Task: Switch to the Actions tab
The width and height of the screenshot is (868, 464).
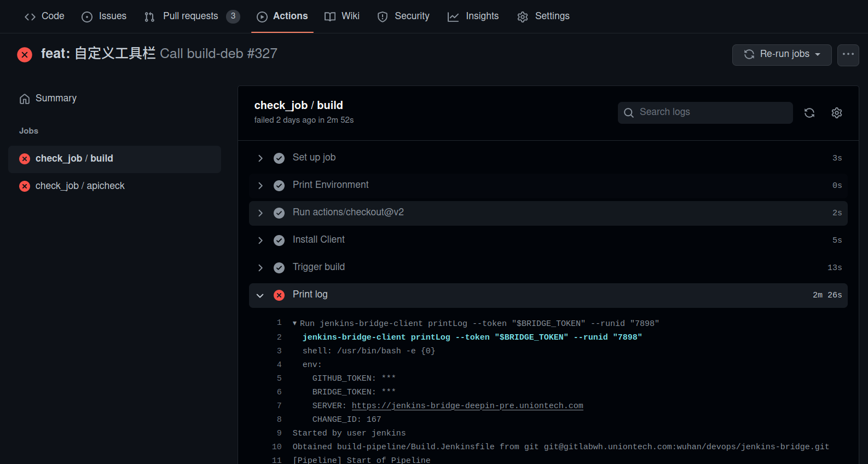Action: click(282, 16)
